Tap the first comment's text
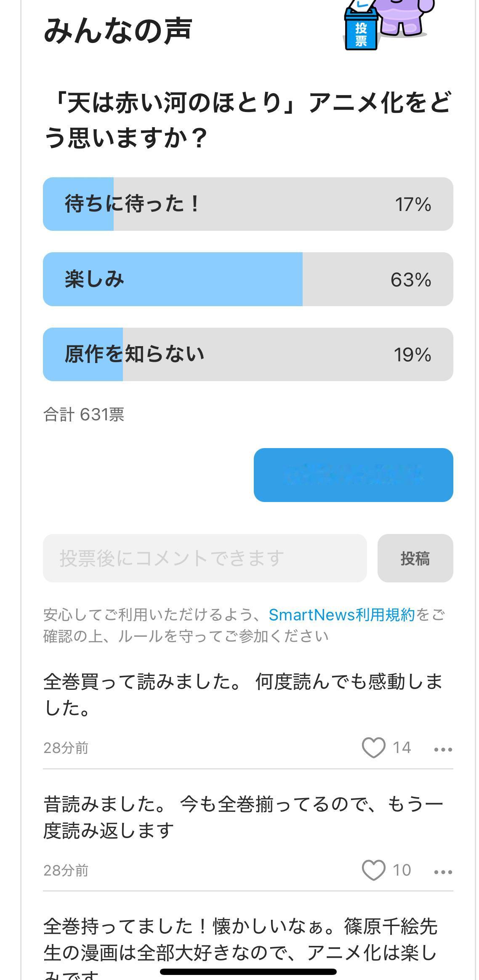Screen dimensions: 479x980 pos(243,694)
